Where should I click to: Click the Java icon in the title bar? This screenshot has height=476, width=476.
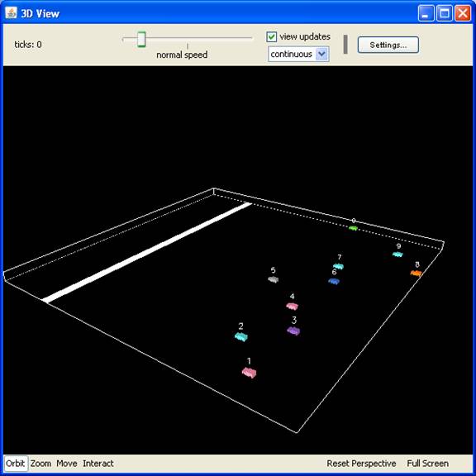tap(12, 12)
